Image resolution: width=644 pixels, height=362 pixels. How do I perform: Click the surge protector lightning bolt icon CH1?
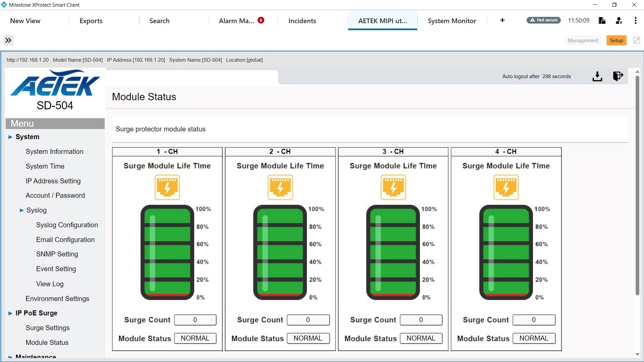click(167, 187)
